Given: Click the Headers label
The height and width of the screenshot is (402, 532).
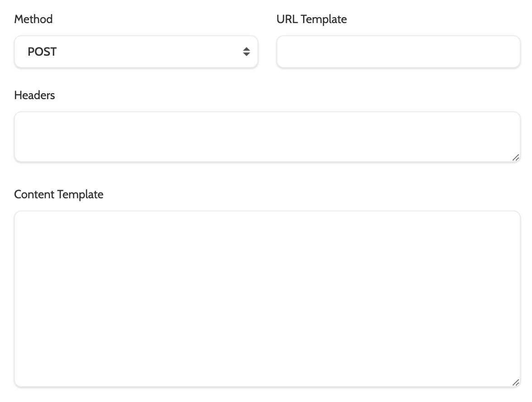Looking at the screenshot, I should pyautogui.click(x=34, y=95).
